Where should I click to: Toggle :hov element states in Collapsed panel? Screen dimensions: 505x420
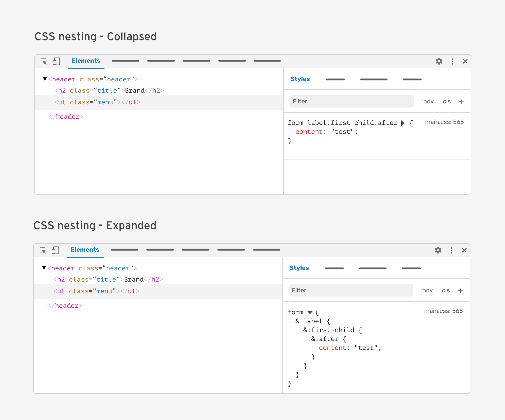(x=427, y=101)
